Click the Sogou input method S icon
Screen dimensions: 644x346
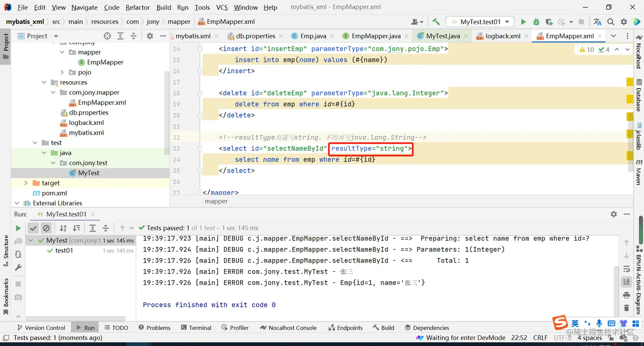(x=560, y=323)
